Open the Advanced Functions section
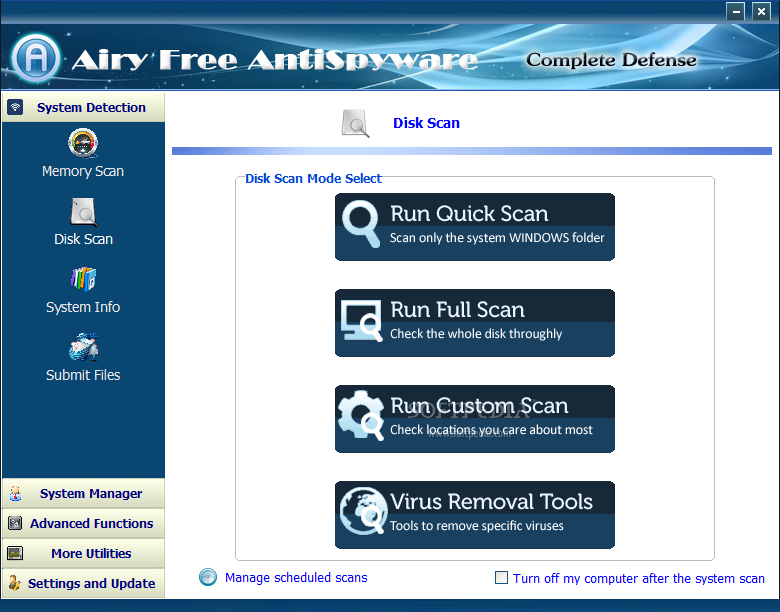This screenshot has height=612, width=780. coord(83,523)
